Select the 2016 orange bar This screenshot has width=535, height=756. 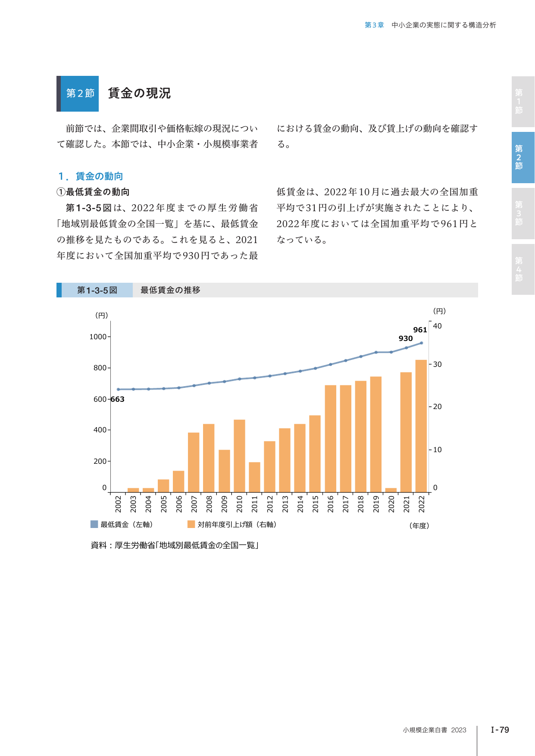tap(330, 439)
